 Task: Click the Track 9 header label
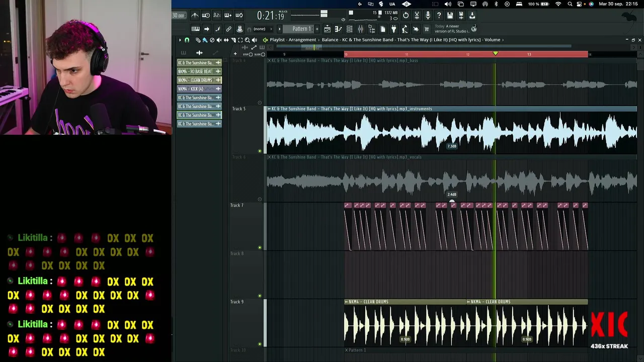[237, 302]
